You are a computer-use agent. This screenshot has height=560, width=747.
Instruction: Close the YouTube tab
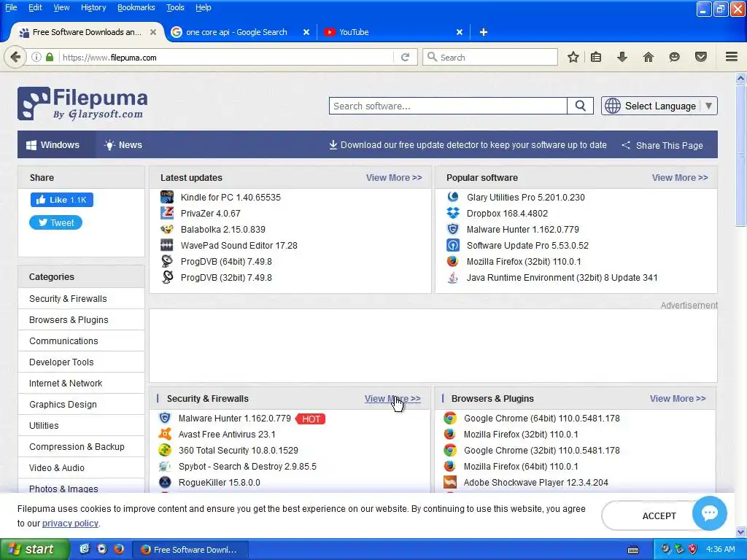click(460, 32)
